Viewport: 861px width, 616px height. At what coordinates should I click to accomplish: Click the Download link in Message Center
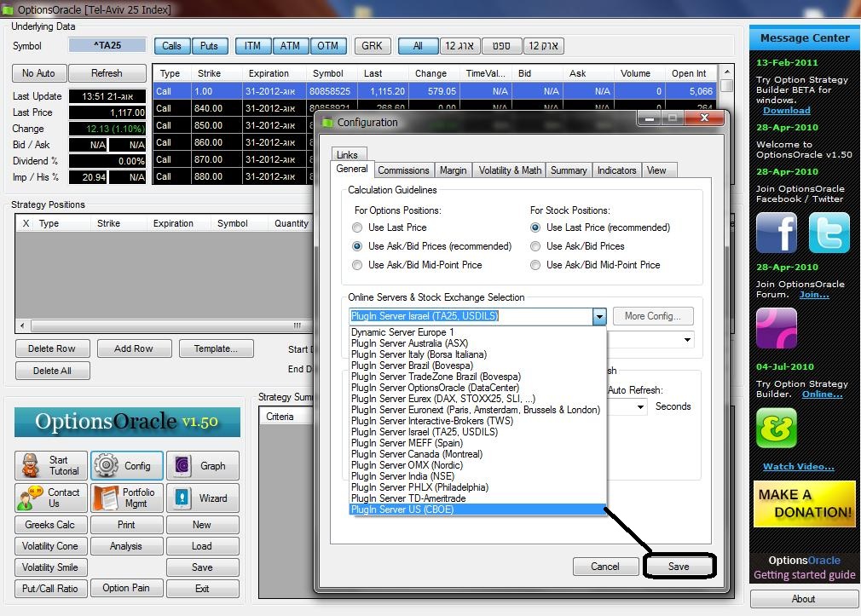(x=786, y=111)
